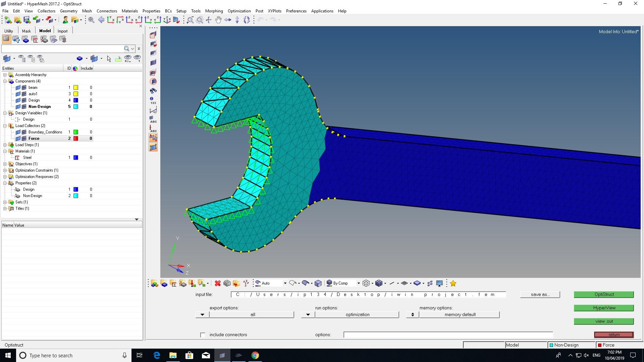Click the run options dropdown arrow
The width and height of the screenshot is (644, 362).
point(308,314)
